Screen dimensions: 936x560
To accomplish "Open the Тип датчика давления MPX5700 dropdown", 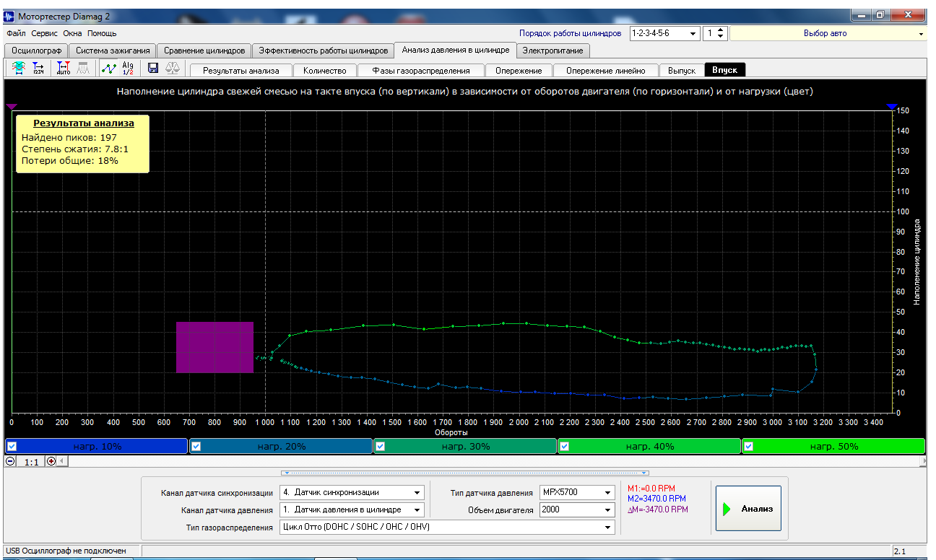I will (x=609, y=492).
